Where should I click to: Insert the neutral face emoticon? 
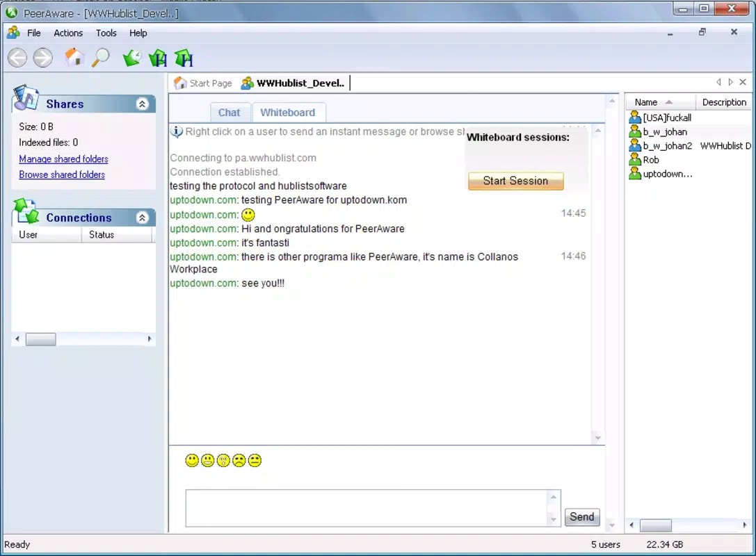click(255, 461)
